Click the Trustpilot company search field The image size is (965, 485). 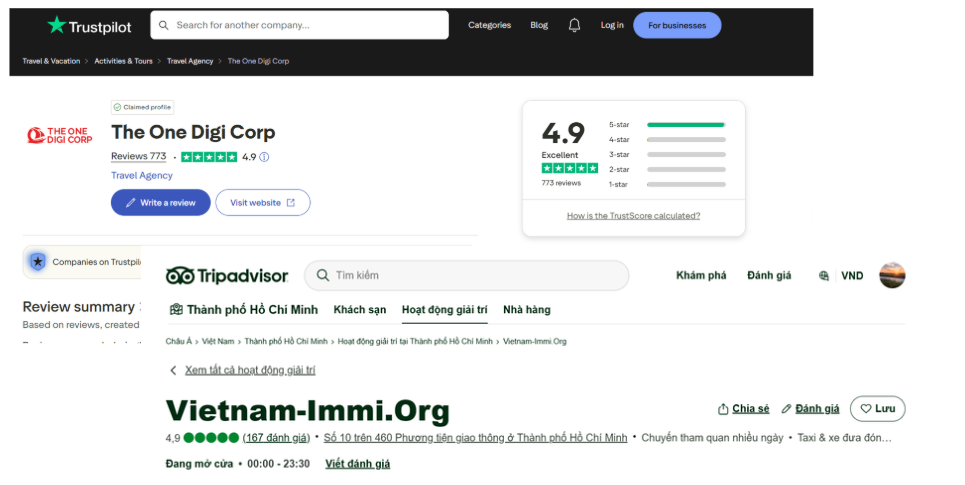tap(299, 25)
